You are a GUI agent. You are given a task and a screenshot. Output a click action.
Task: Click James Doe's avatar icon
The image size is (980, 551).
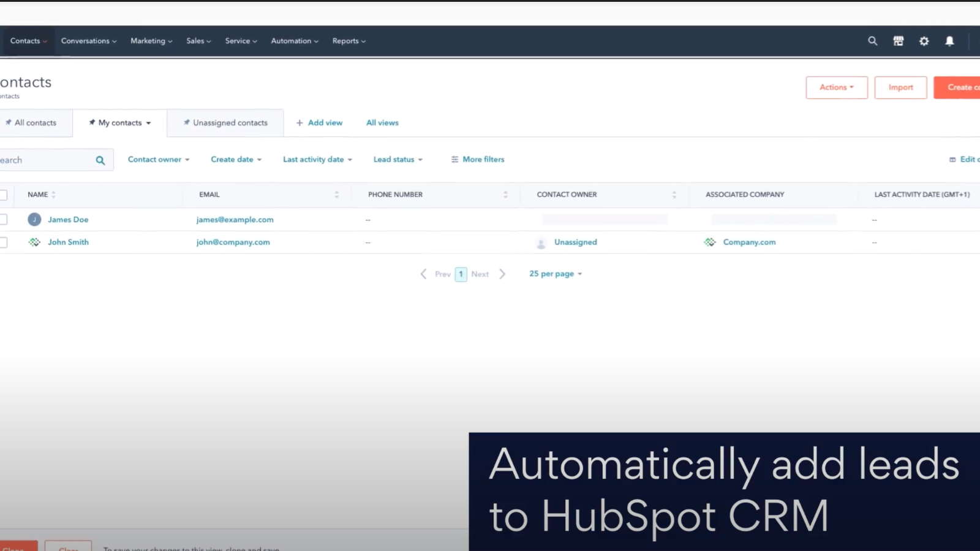coord(34,219)
